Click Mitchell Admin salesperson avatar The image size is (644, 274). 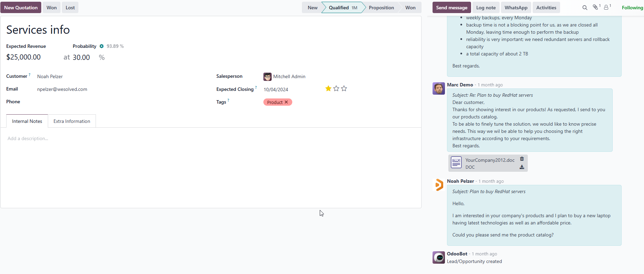(267, 77)
